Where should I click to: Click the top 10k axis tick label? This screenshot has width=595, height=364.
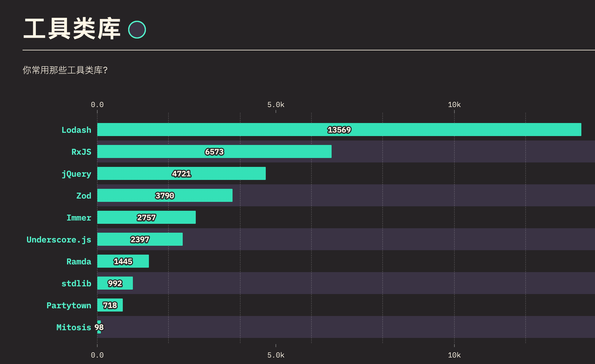[454, 105]
